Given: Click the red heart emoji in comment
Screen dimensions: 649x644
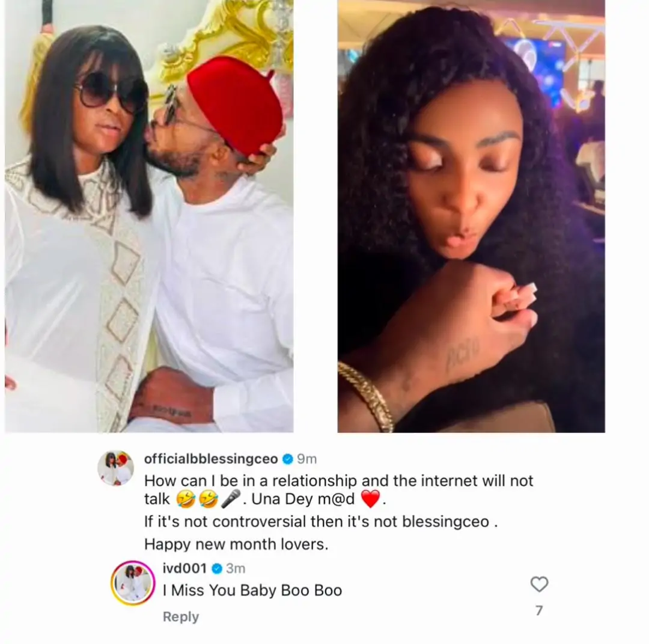Looking at the screenshot, I should click(x=370, y=499).
